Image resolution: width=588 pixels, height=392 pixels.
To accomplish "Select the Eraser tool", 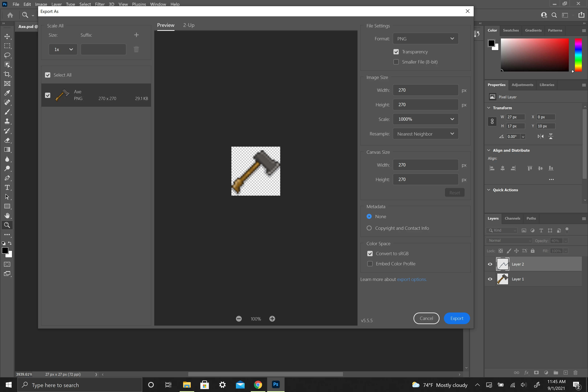I will [7, 140].
